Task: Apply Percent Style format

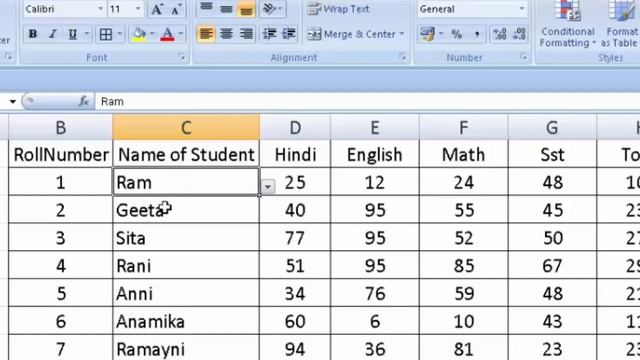Action: coord(456,34)
